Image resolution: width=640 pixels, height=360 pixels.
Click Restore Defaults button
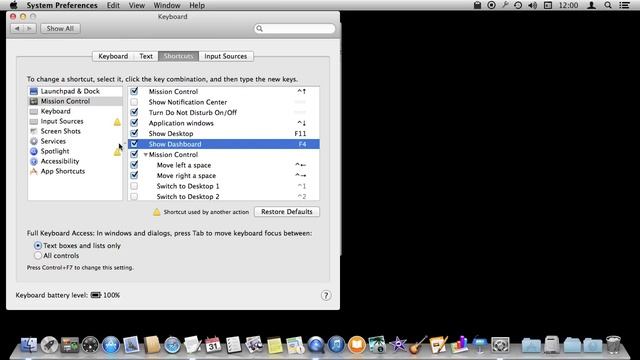click(287, 212)
